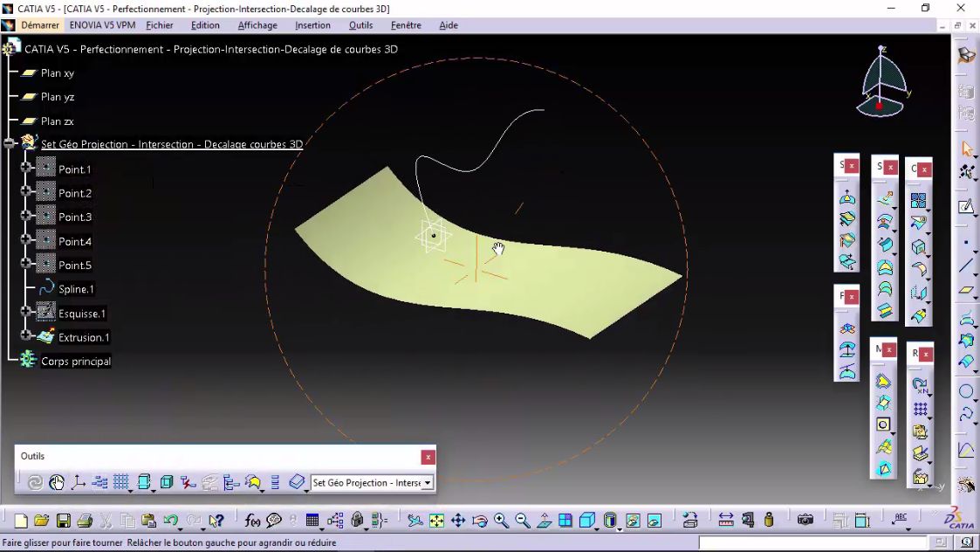Collapse the Set Géo Projection node
The width and height of the screenshot is (980, 552).
point(9,143)
